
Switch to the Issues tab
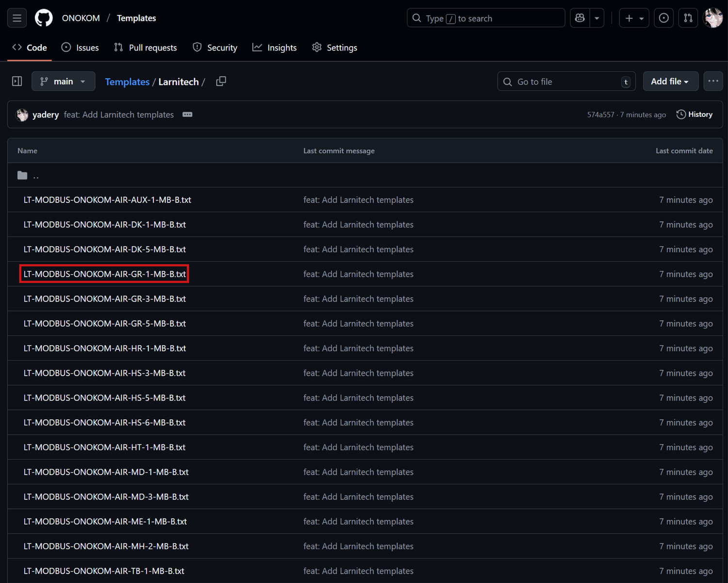(80, 48)
